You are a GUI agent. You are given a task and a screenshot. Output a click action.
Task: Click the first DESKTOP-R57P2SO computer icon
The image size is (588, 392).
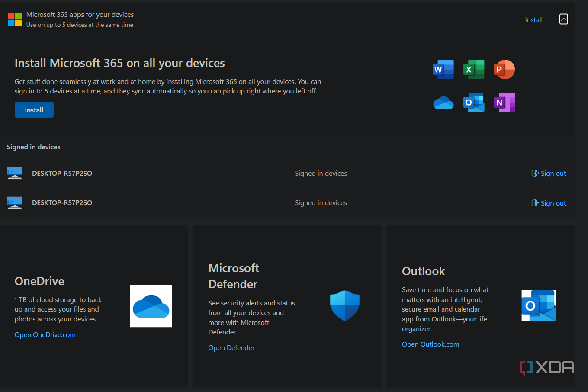pos(15,173)
